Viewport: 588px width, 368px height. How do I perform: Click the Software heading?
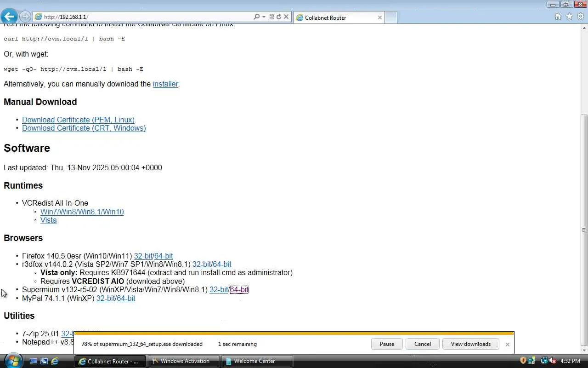27,148
